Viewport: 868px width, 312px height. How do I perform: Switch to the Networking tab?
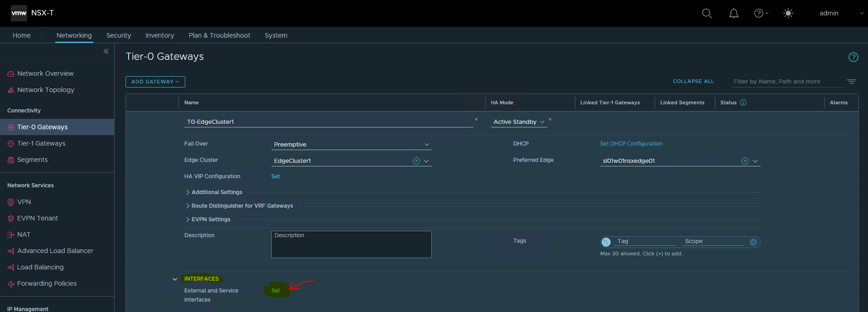click(x=74, y=35)
